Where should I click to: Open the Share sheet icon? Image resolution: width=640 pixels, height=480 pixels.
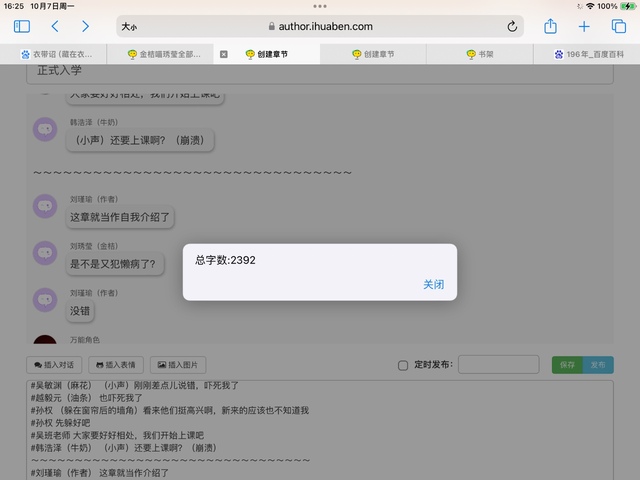pos(550,27)
